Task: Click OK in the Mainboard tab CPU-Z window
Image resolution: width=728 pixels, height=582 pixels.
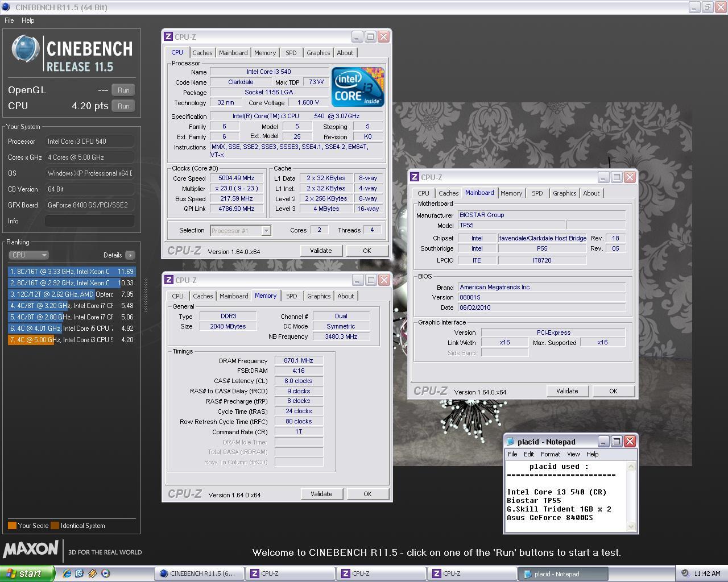Action: tap(613, 391)
